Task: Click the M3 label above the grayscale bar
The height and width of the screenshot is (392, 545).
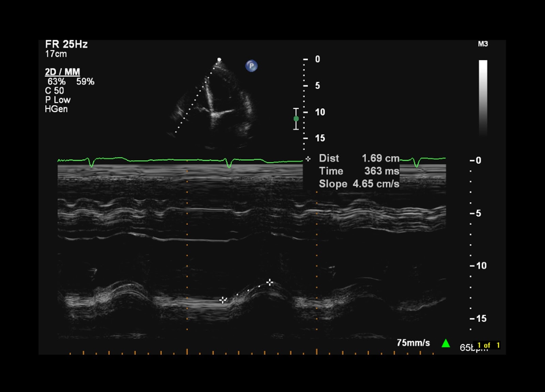Action: coord(483,44)
